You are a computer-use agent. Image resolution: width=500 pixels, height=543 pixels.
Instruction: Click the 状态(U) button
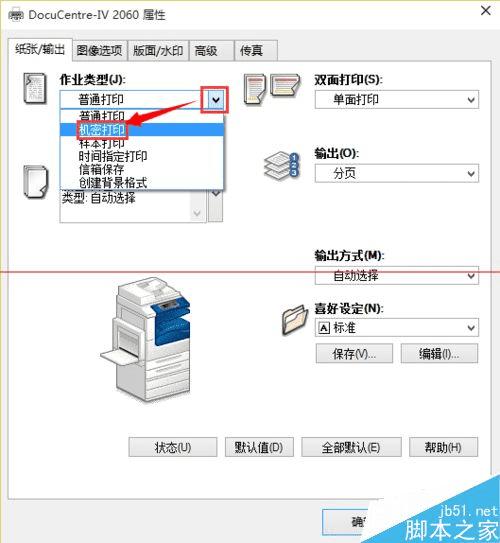pos(173,447)
